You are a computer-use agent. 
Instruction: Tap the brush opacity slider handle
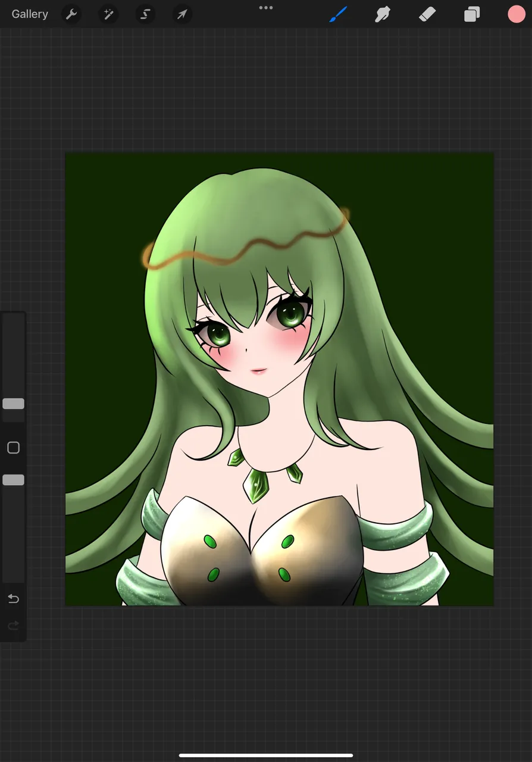pos(13,480)
